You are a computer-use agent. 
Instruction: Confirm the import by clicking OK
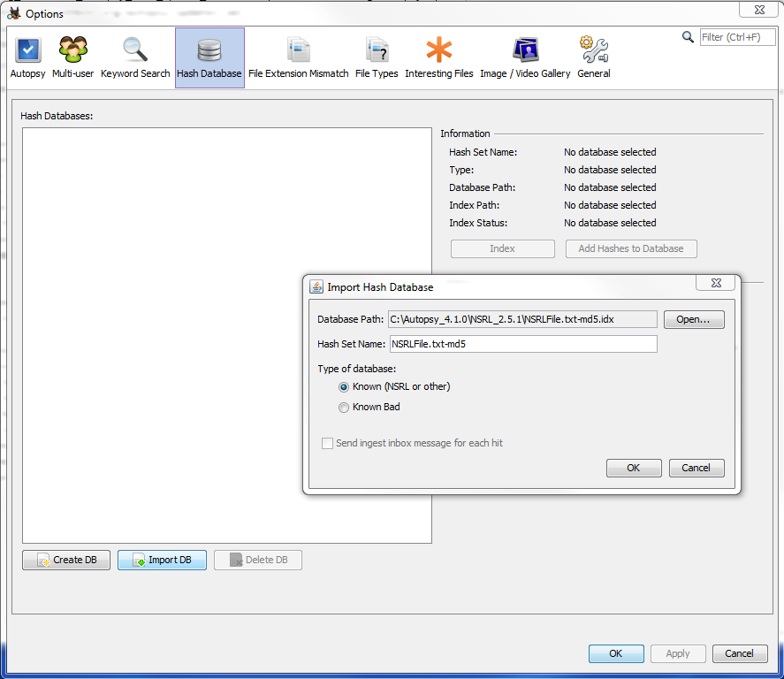click(x=634, y=468)
